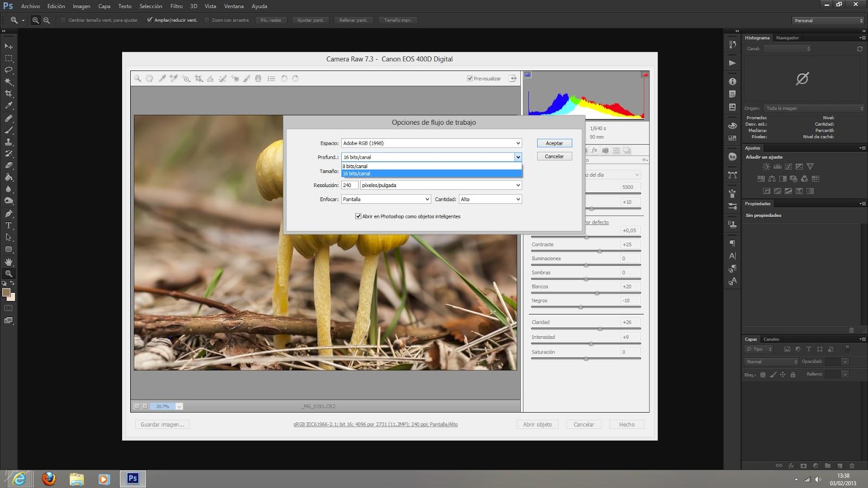868x488 pixels.
Task: Open the Cantidad dropdown
Action: click(490, 200)
